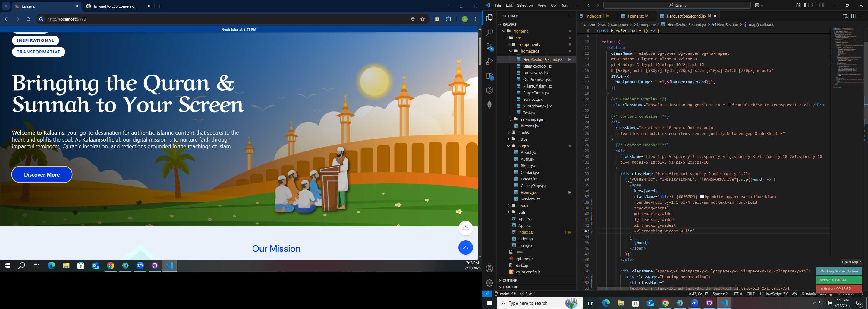The width and height of the screenshot is (868, 309).
Task: Reload the Chrome page
Action: click(x=29, y=19)
